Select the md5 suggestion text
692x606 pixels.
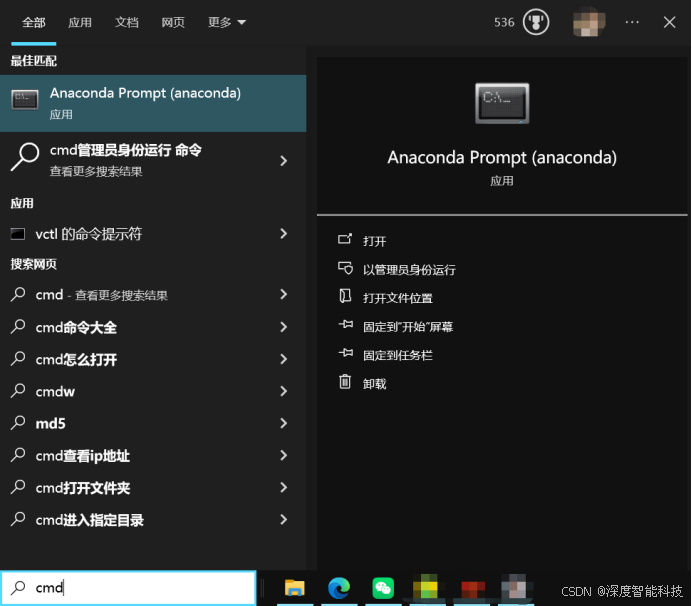coord(50,424)
